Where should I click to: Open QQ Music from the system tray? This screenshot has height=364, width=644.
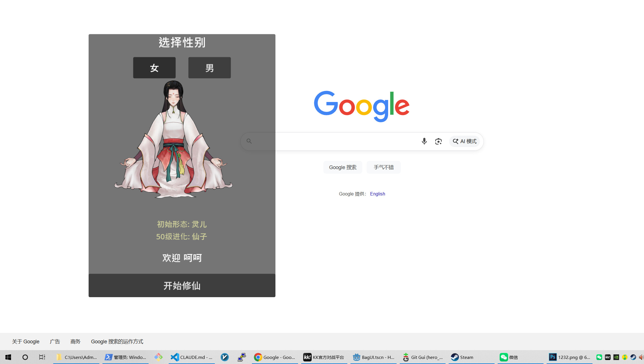click(625, 357)
